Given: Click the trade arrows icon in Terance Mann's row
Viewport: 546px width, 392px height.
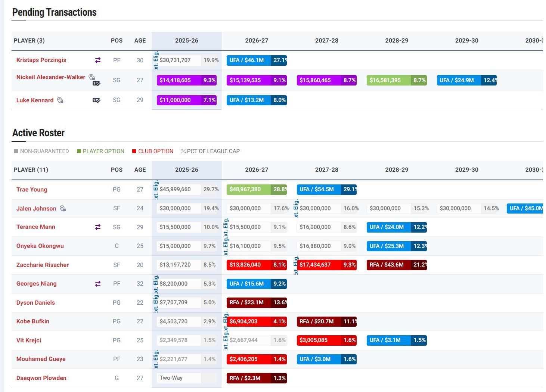Looking at the screenshot, I should [98, 227].
